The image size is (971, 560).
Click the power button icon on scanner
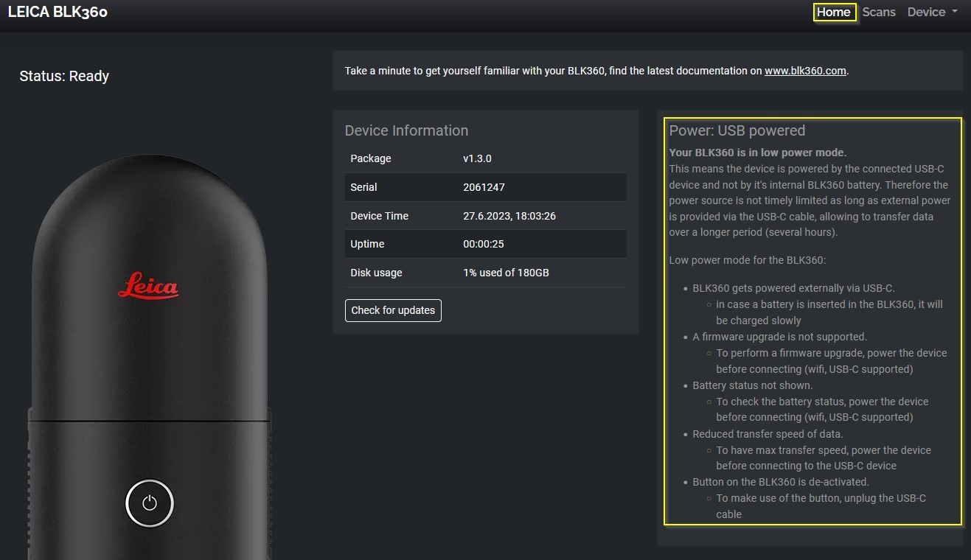(x=150, y=503)
